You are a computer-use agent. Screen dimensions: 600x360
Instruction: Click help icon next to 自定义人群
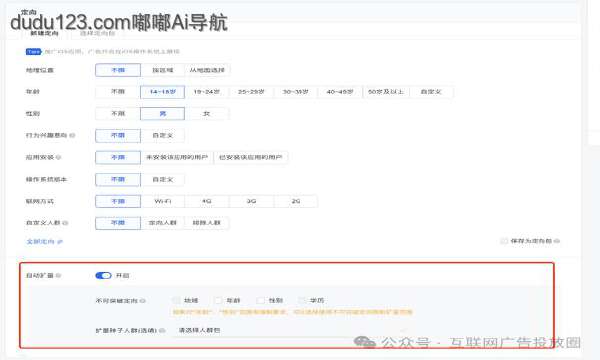coord(65,223)
